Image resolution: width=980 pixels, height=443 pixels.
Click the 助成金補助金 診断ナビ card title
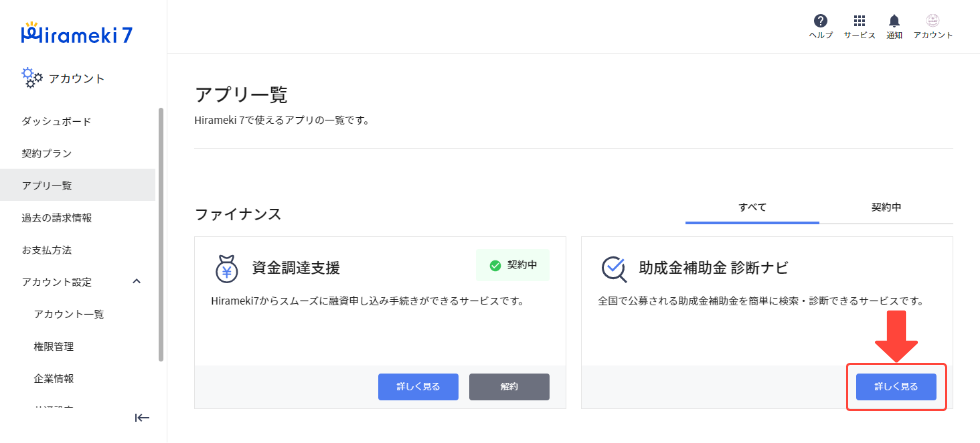[713, 268]
